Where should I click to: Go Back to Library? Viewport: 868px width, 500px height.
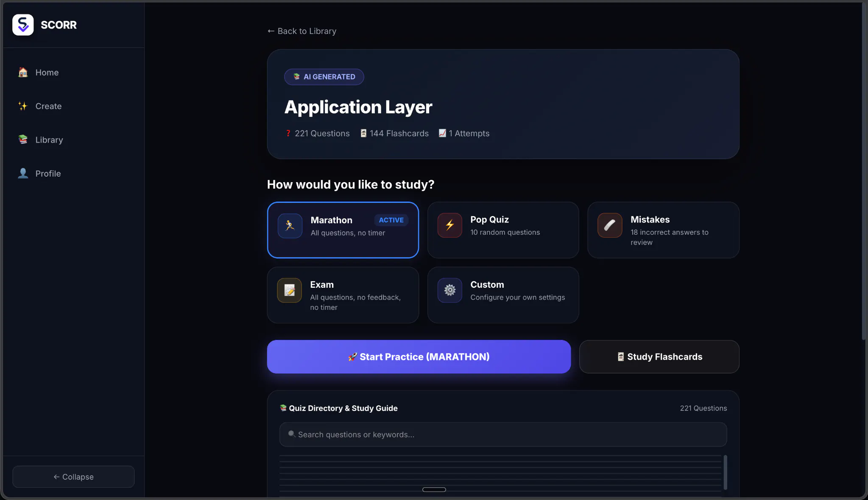302,31
